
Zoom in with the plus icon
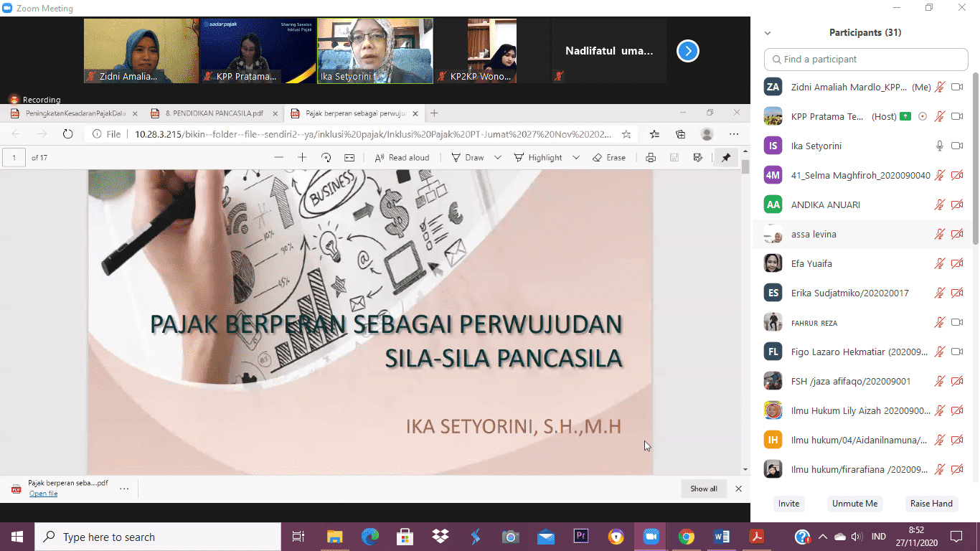[x=302, y=158]
